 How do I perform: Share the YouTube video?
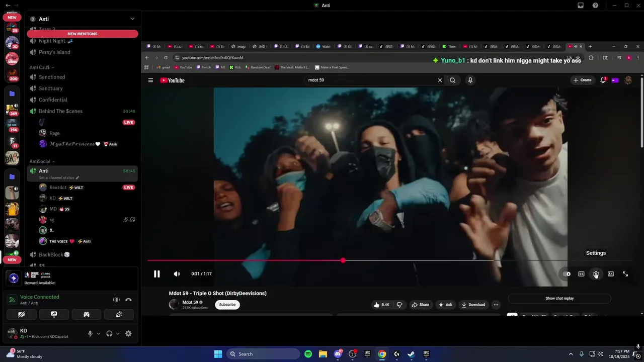point(421,305)
